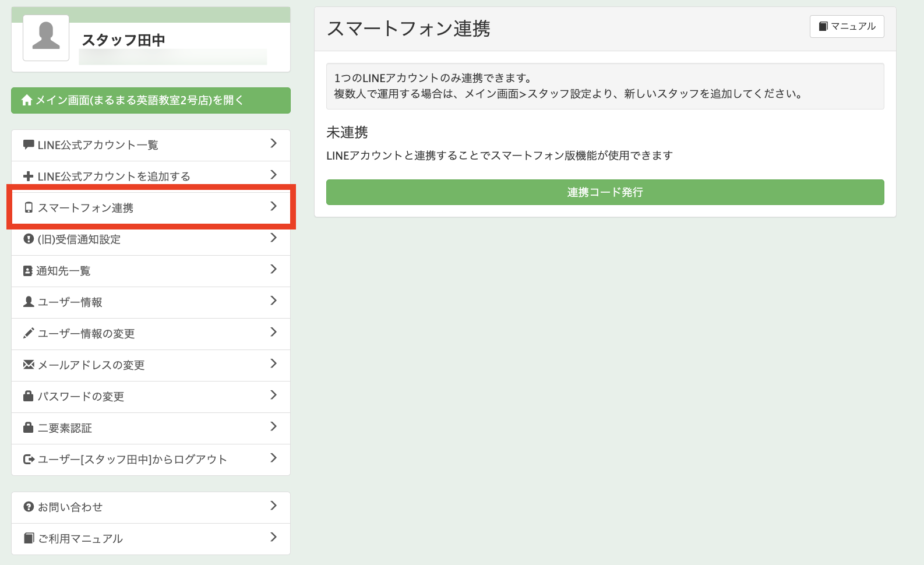This screenshot has height=565, width=924.
Task: Click the person icon beside ユーザー情報
Action: pos(29,302)
